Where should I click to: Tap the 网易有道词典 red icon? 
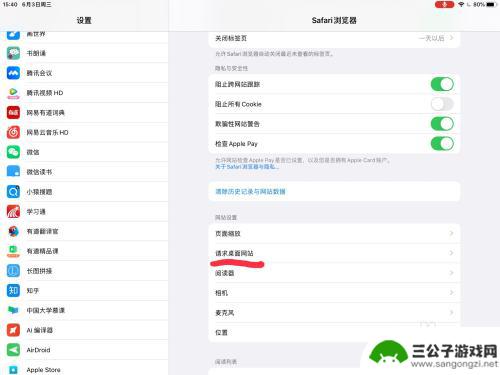[x=13, y=113]
